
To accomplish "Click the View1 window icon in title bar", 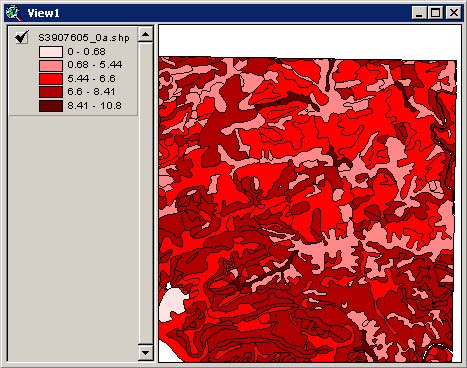I will [14, 13].
